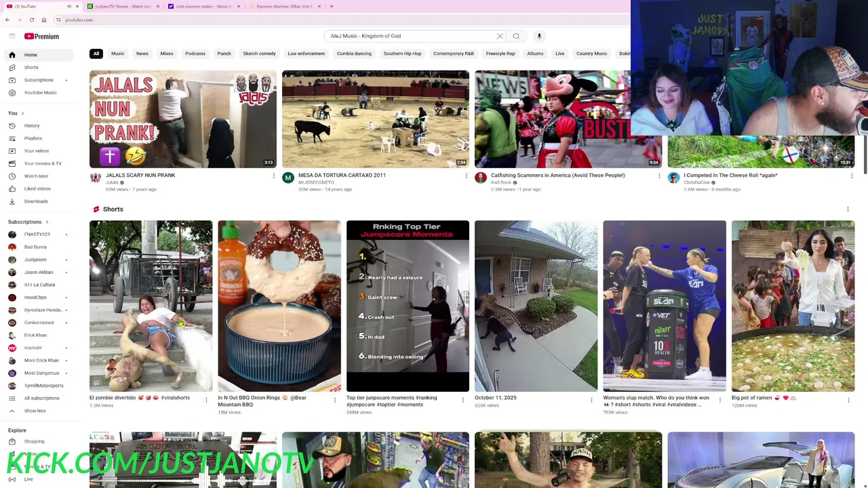Open three-dot menu for Cheese Roll video
Screen dimensions: 868x488
click(852, 176)
